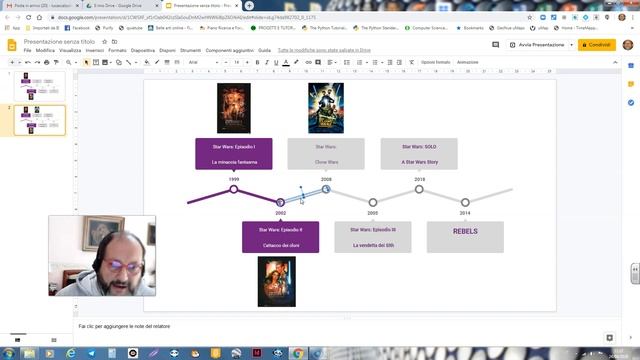Click the Increase indent icon

[399, 62]
